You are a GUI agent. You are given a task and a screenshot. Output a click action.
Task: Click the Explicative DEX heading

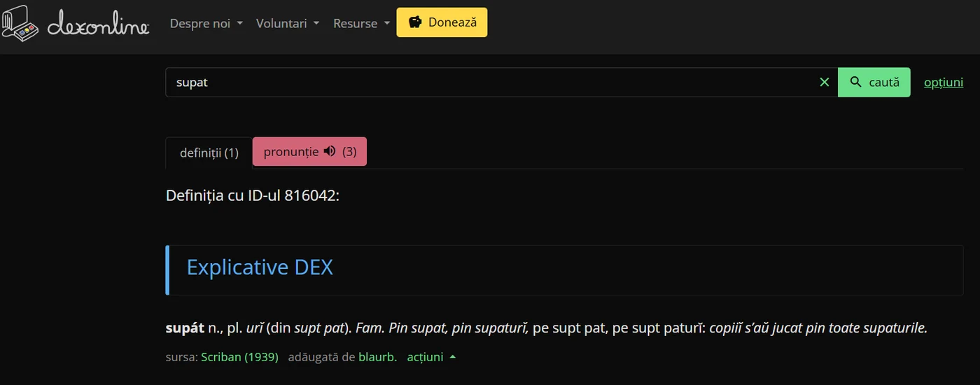(x=260, y=267)
